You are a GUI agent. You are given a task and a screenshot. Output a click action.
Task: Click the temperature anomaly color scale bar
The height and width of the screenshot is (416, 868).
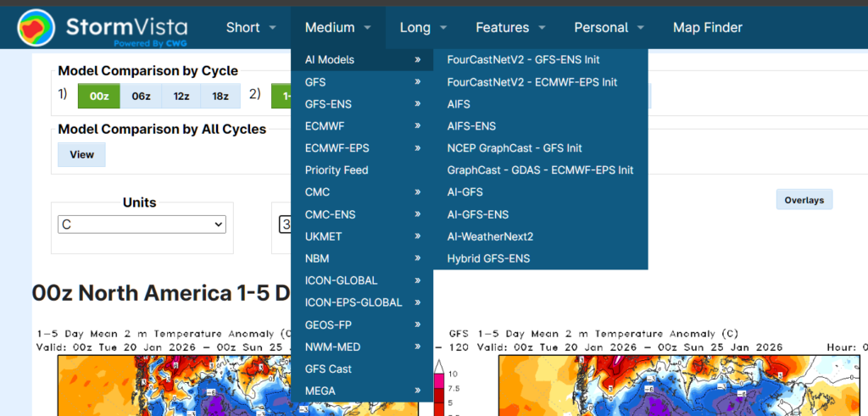(x=441, y=390)
